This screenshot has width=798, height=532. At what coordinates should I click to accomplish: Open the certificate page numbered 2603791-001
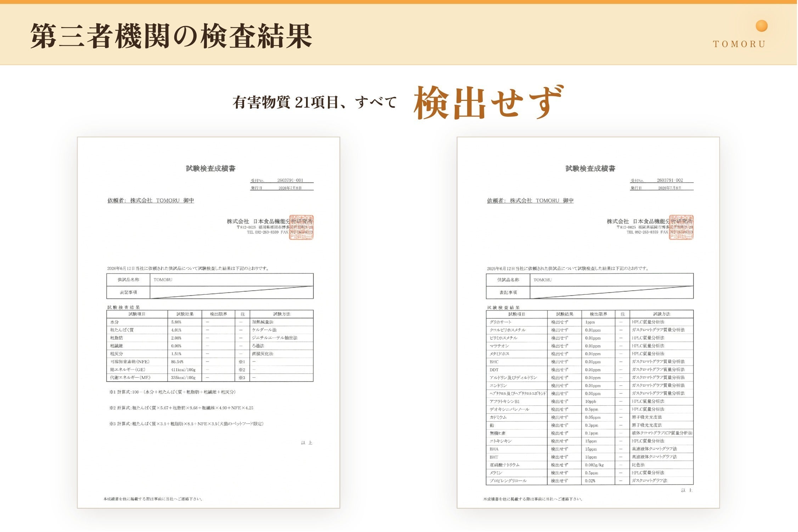click(209, 322)
